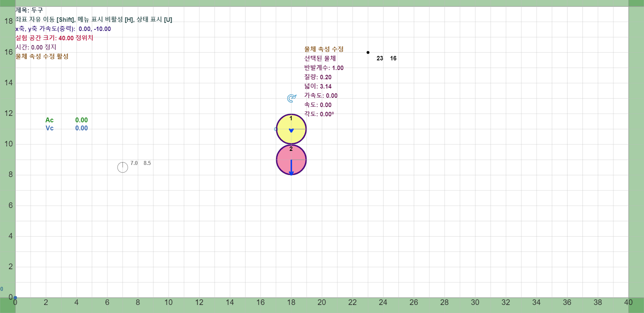The image size is (644, 313).
Task: Click the "7.0" coordinate label
Action: [134, 163]
